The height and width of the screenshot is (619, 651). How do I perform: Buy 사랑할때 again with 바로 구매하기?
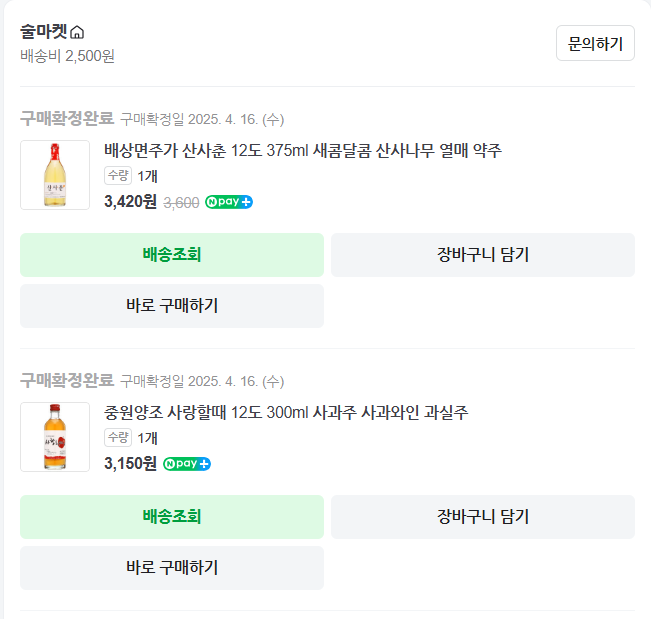[x=172, y=568]
